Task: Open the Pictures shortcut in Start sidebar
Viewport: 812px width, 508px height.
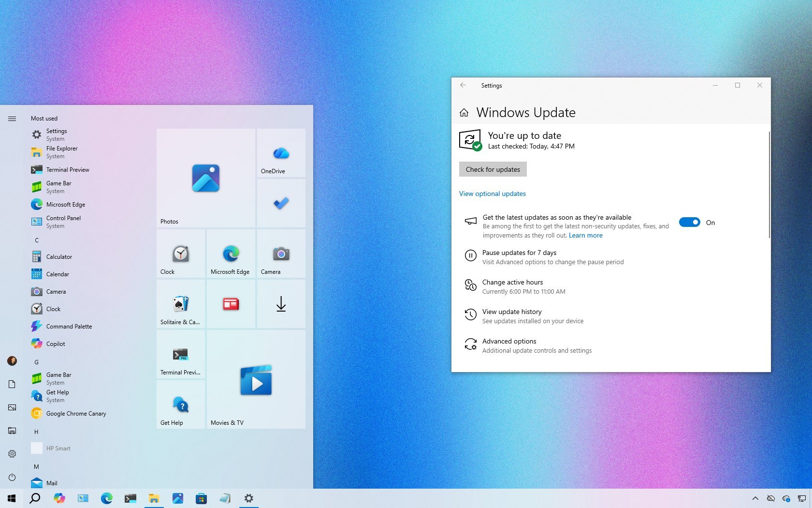Action: point(12,407)
